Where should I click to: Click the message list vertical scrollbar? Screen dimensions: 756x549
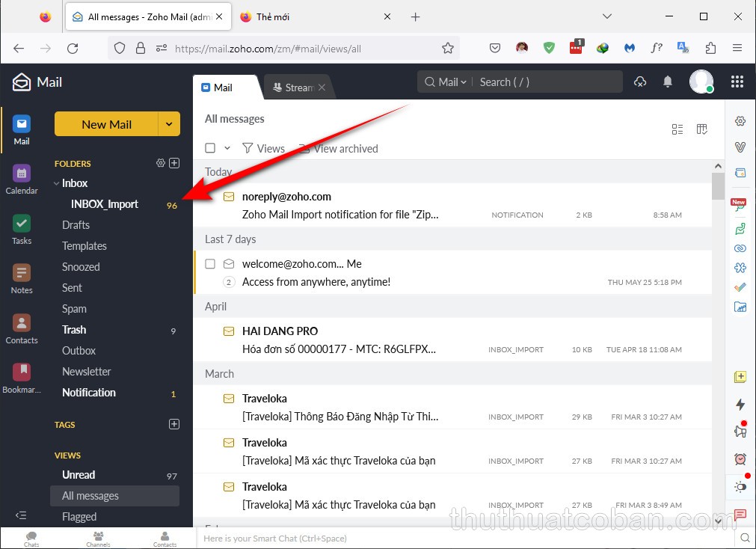point(718,187)
